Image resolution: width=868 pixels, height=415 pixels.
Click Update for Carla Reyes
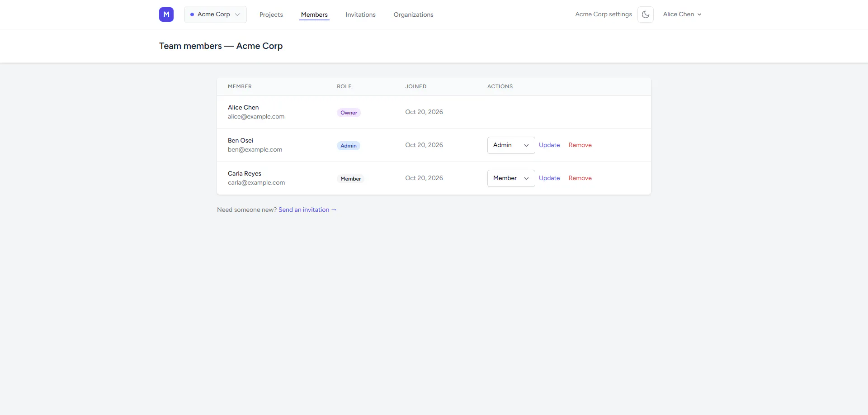coord(549,178)
